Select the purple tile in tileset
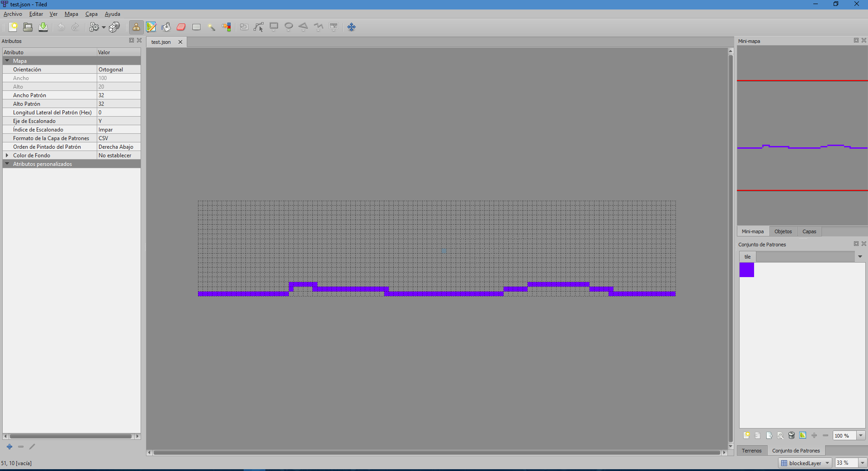 (746, 270)
